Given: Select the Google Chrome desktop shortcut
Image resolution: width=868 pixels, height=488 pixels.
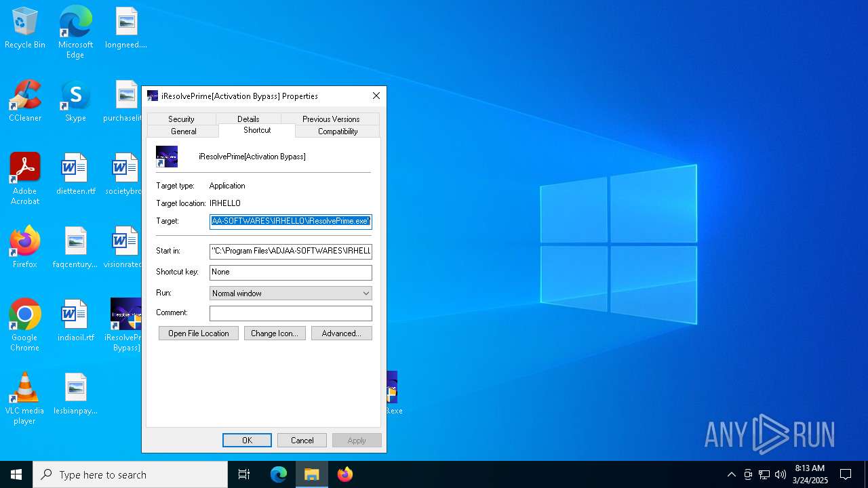Looking at the screenshot, I should pyautogui.click(x=25, y=325).
